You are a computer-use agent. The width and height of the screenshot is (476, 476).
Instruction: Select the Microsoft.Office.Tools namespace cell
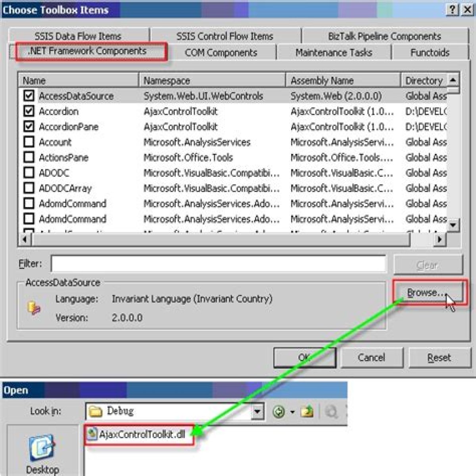click(188, 157)
